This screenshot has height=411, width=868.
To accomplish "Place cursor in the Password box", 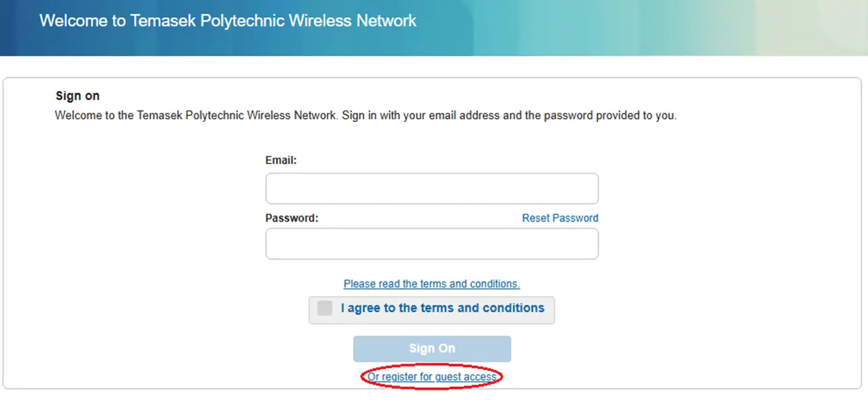I will point(431,243).
